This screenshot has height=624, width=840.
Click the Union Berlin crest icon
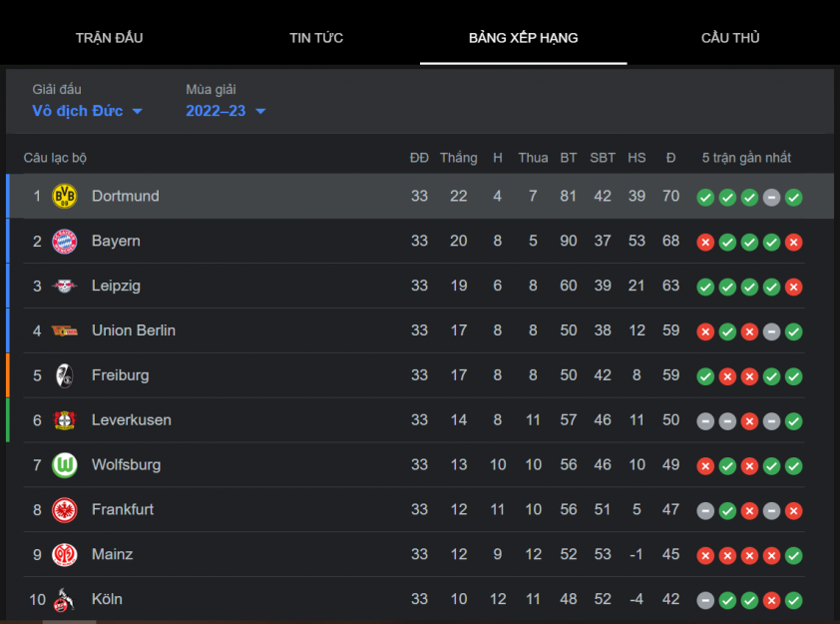coord(64,330)
